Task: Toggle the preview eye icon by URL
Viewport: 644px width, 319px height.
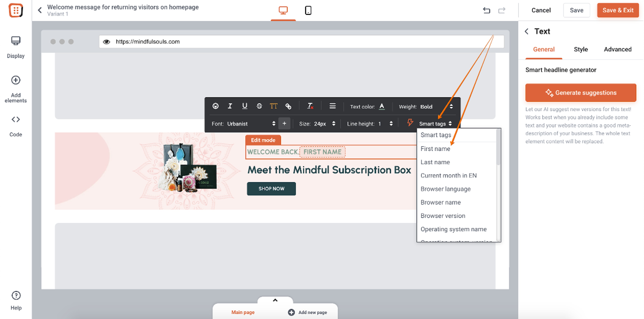Action: 106,42
